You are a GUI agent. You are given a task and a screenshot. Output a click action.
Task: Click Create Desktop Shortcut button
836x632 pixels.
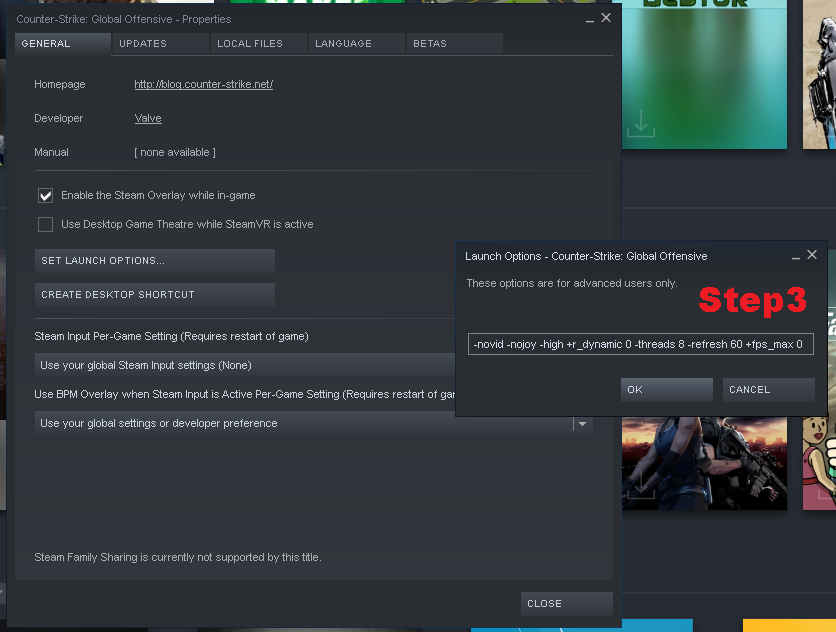click(x=155, y=295)
